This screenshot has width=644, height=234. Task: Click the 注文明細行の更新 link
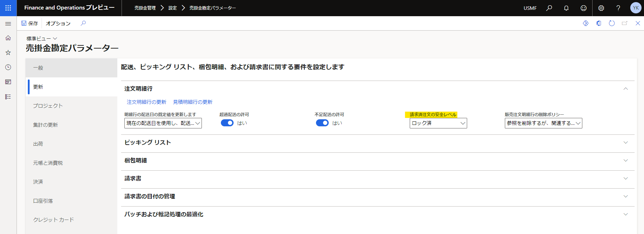coord(147,102)
